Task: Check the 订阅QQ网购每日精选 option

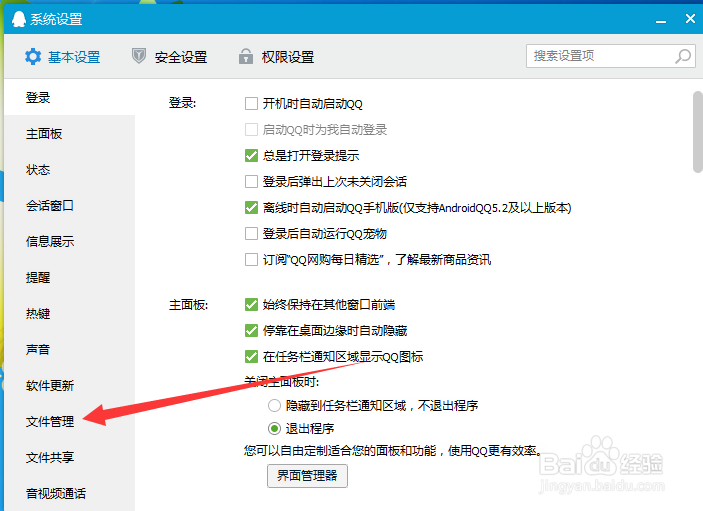Action: [x=251, y=260]
